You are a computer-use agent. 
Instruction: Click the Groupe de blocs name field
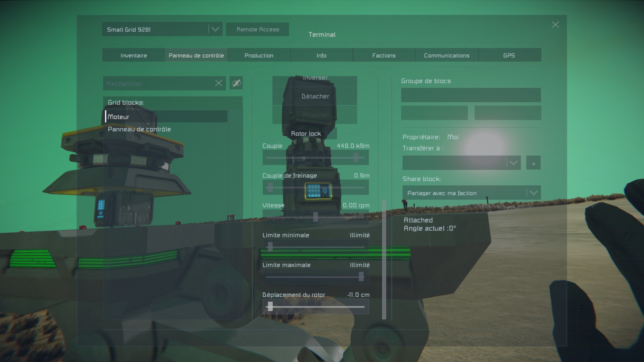tap(471, 95)
